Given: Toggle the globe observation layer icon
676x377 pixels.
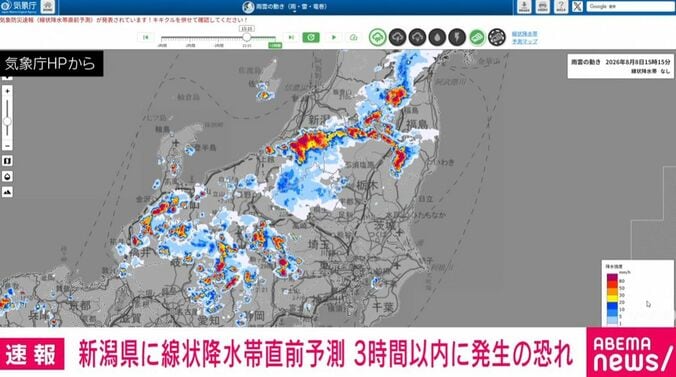Looking at the screenshot, I should point(497,38).
